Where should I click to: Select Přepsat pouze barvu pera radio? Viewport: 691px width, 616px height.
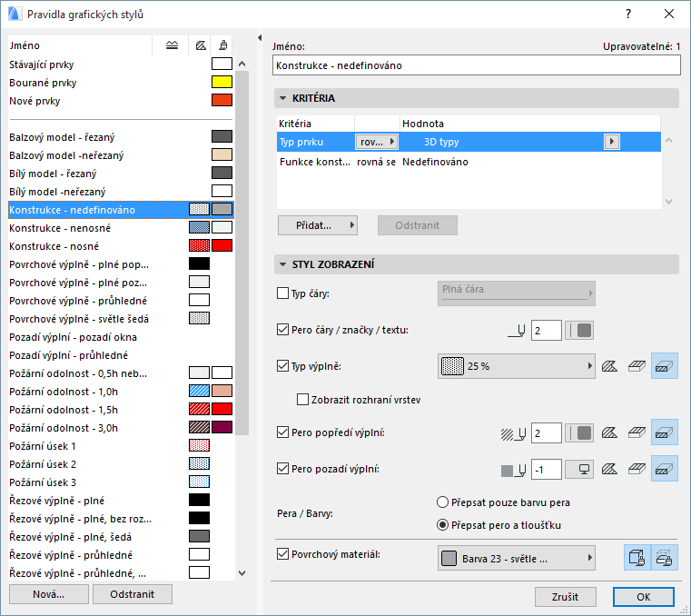click(x=442, y=502)
